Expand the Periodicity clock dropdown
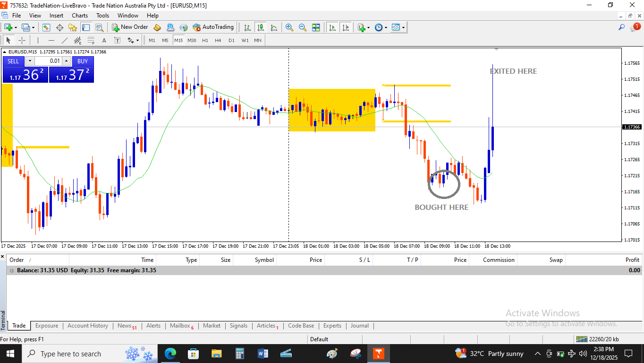This screenshot has height=363, width=644. [x=386, y=27]
